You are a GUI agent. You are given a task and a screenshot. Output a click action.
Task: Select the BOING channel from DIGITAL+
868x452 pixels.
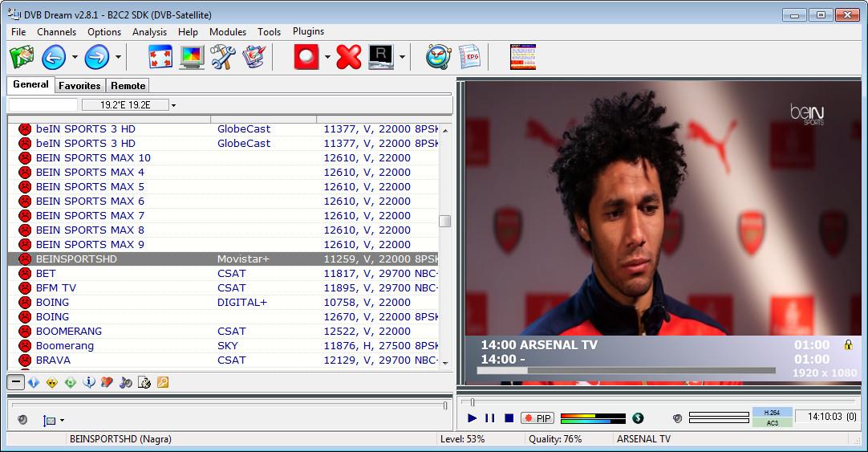tap(224, 302)
